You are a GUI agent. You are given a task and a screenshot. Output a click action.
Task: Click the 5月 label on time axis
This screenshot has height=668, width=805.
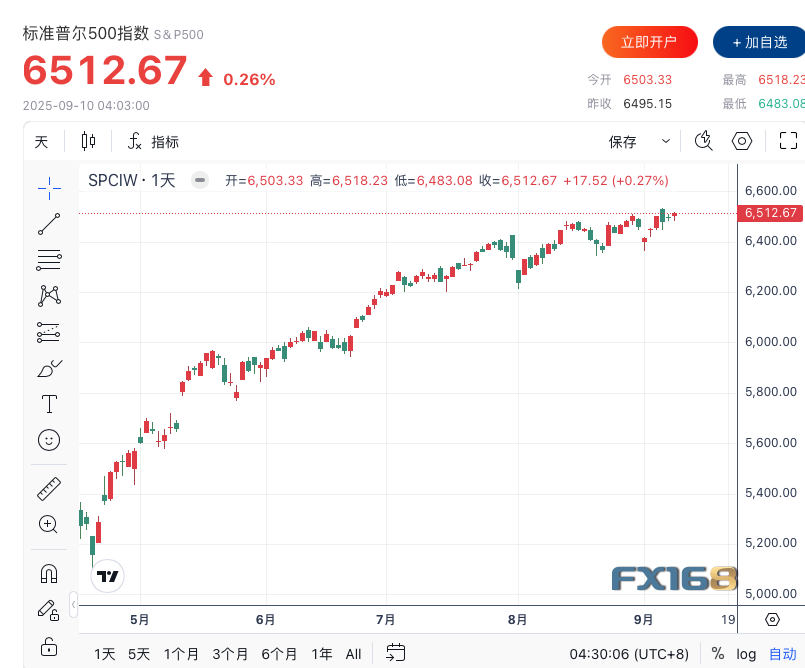(x=139, y=620)
